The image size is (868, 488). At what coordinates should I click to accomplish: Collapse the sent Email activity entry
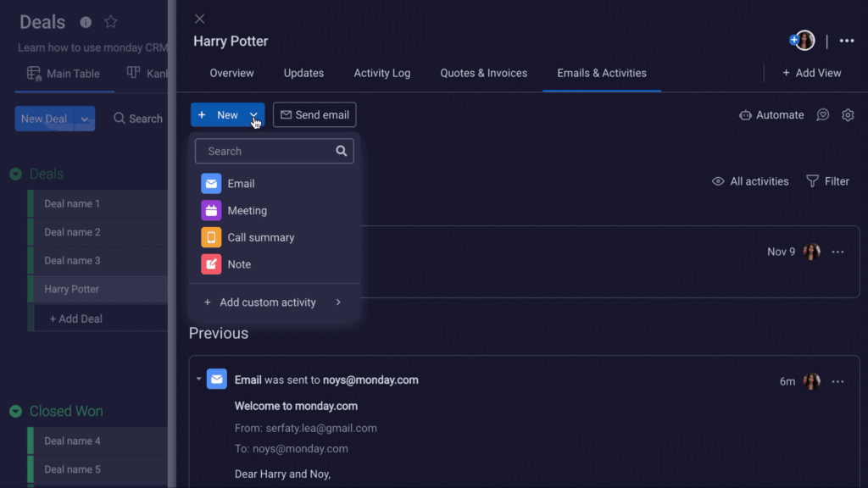pos(198,380)
